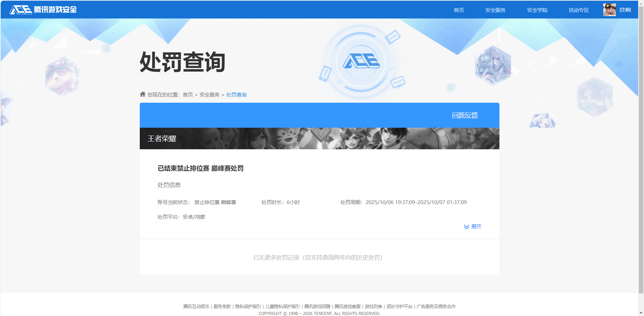
Task: Open 隐私保护指引 in the footer
Action: pos(247,306)
